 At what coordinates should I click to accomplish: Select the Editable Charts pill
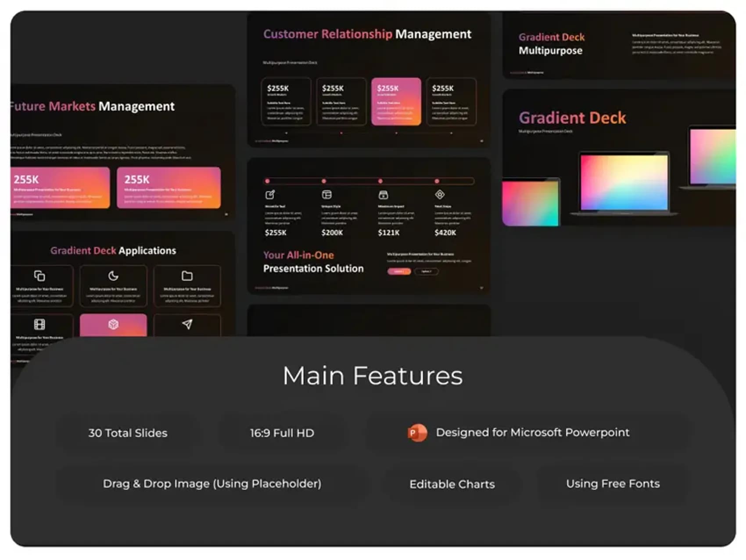tap(452, 484)
